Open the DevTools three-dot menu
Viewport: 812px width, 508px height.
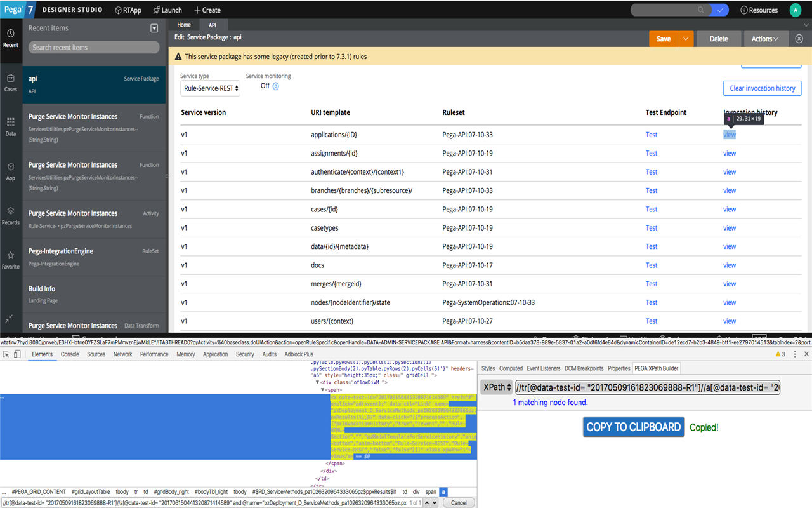click(795, 354)
